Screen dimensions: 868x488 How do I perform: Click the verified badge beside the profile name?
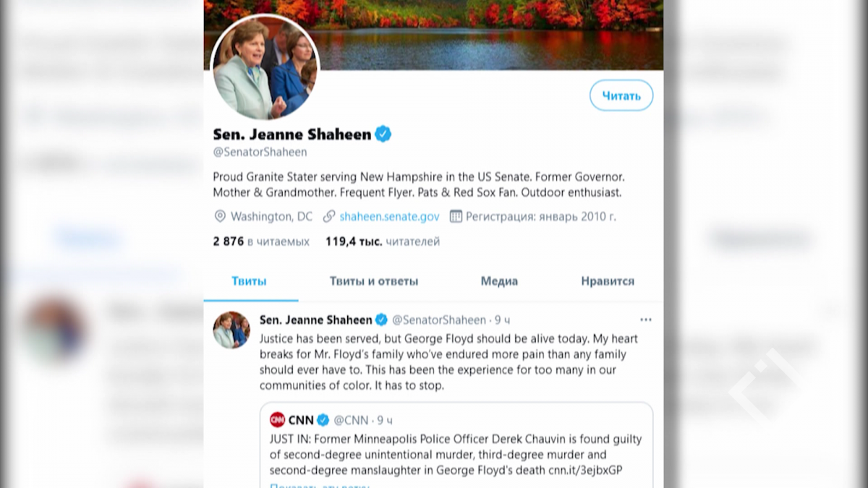point(383,134)
